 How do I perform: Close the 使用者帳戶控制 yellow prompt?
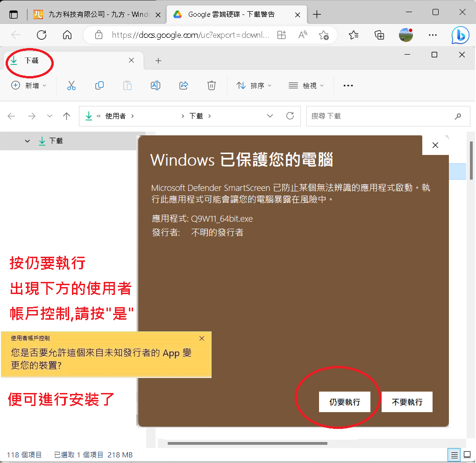tap(202, 338)
